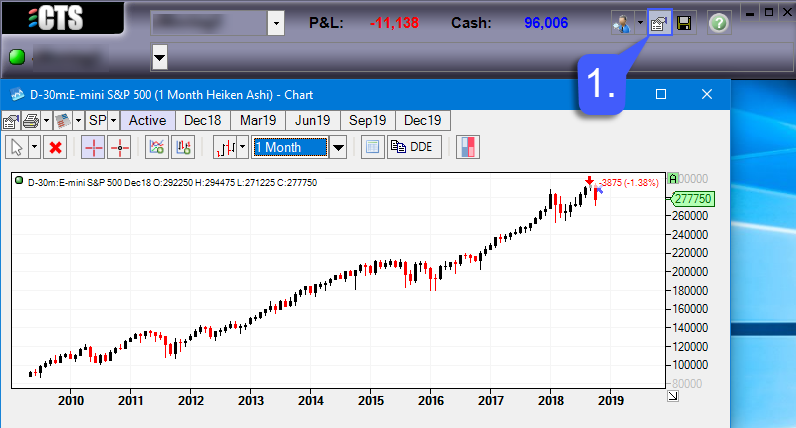Image resolution: width=796 pixels, height=428 pixels.
Task: Switch to the Mar19 contract tab
Action: pyautogui.click(x=258, y=120)
